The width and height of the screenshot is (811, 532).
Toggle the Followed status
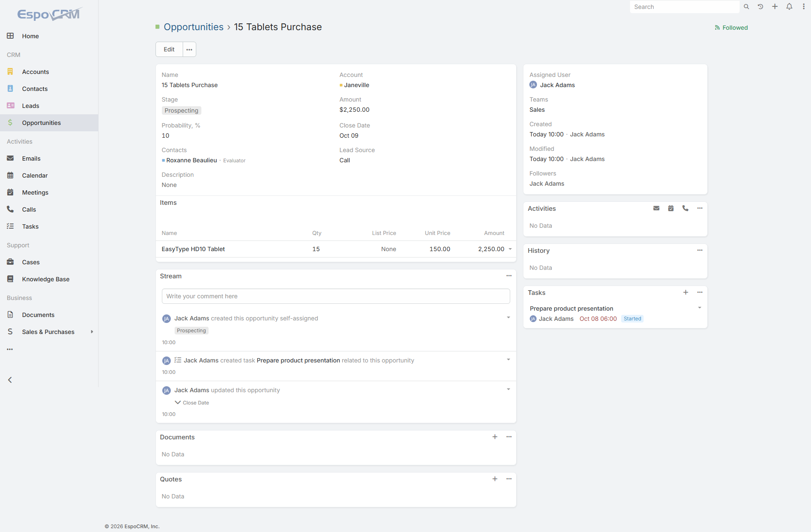(731, 28)
